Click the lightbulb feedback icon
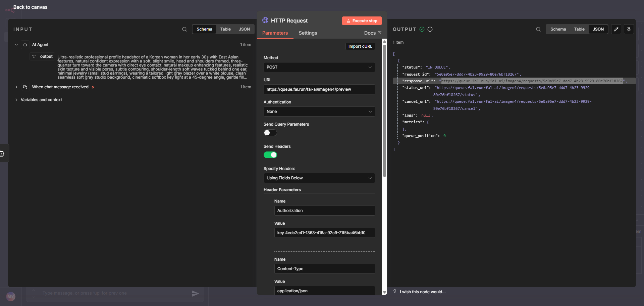 [395, 292]
